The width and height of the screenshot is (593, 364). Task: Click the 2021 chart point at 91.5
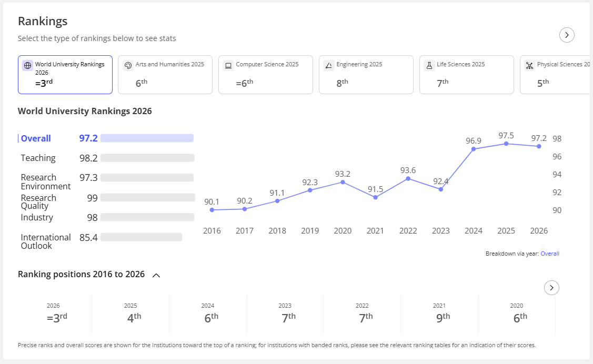375,197
